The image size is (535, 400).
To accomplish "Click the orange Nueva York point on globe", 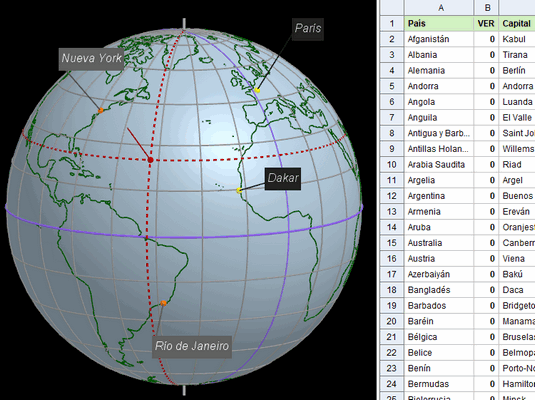I will click(x=101, y=110).
